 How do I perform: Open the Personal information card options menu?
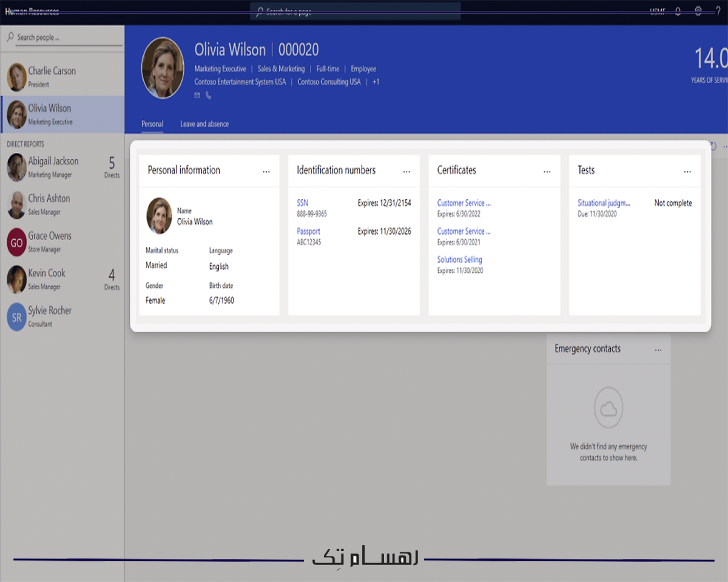(266, 172)
